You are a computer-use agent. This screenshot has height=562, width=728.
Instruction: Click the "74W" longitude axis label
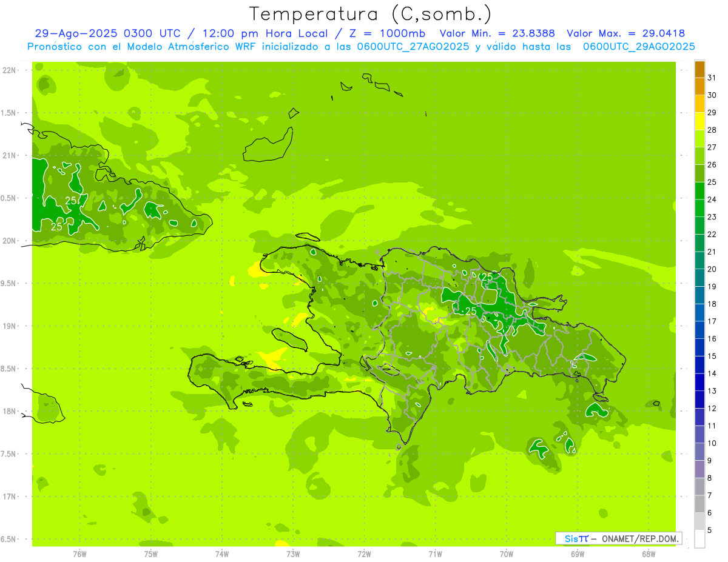pos(222,554)
